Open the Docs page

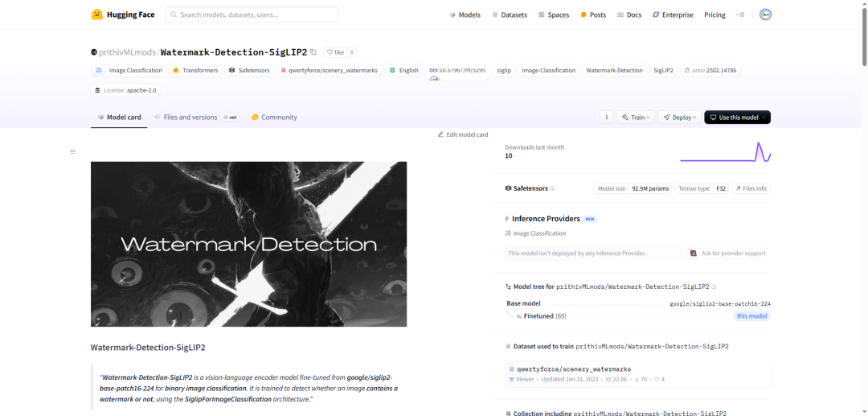[x=629, y=15]
